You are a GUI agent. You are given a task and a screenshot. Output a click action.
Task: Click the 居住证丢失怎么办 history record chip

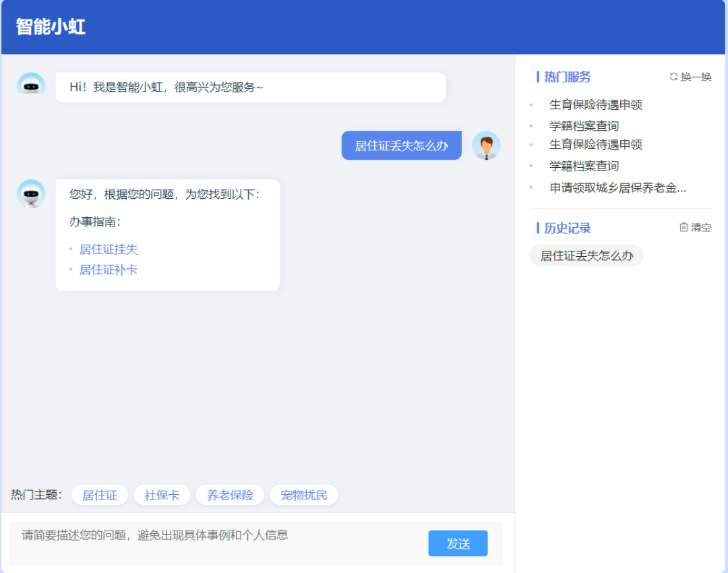click(586, 255)
